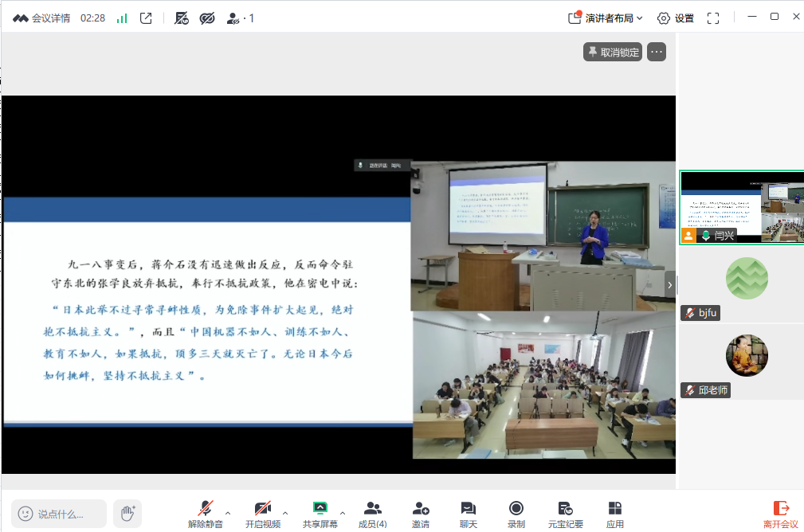Turn on video (开启视频)
The image size is (804, 532).
click(262, 514)
